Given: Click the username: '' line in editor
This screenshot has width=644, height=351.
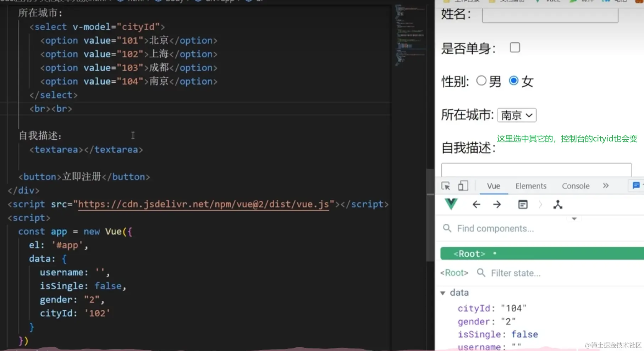Looking at the screenshot, I should (75, 272).
